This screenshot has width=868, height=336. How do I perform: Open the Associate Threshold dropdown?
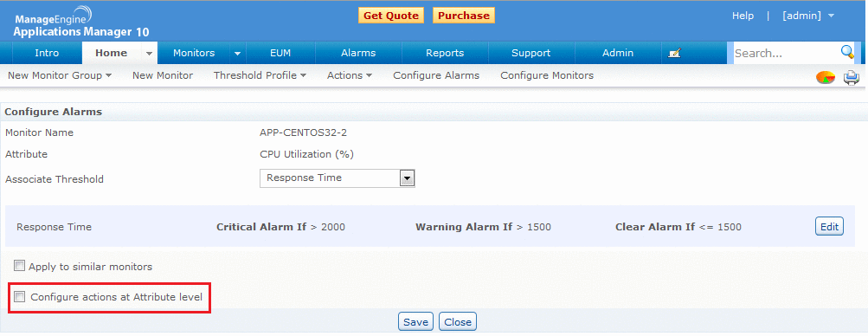click(x=338, y=178)
